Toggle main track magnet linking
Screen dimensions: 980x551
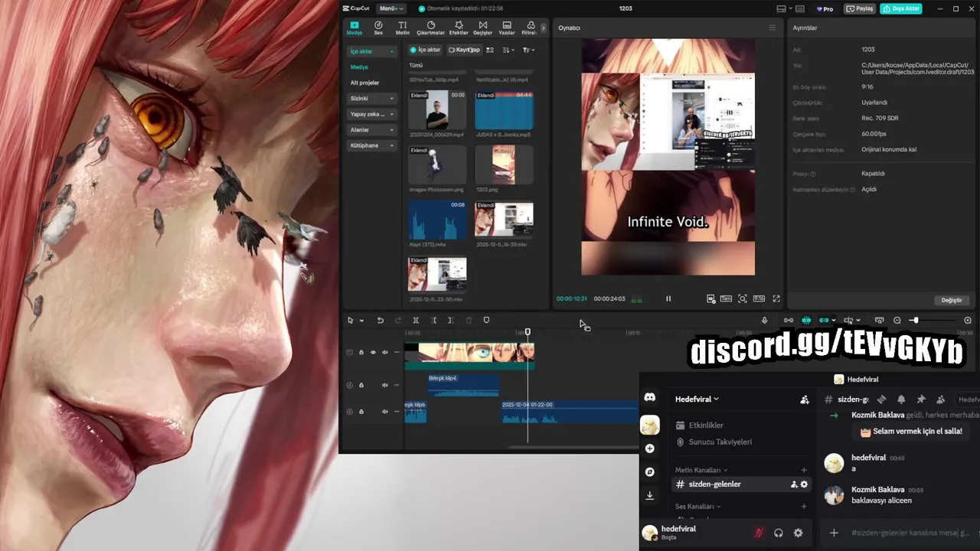788,321
